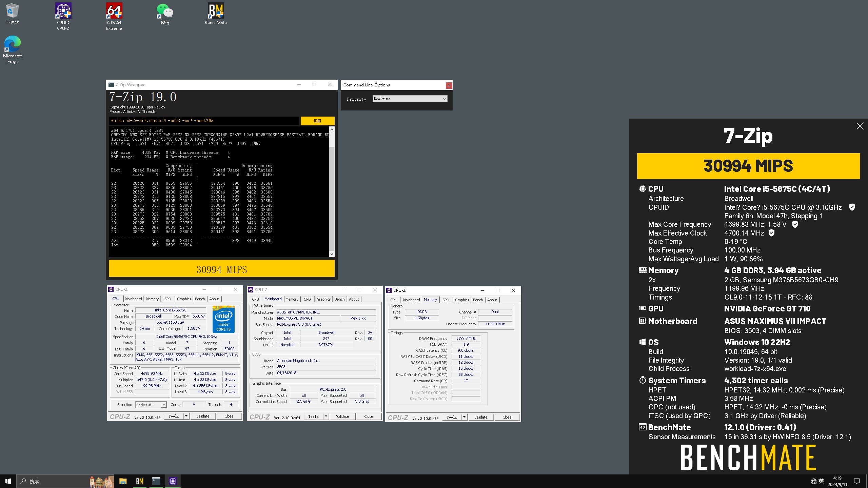The height and width of the screenshot is (488, 868).
Task: Open the notification center icon
Action: pyautogui.click(x=857, y=481)
